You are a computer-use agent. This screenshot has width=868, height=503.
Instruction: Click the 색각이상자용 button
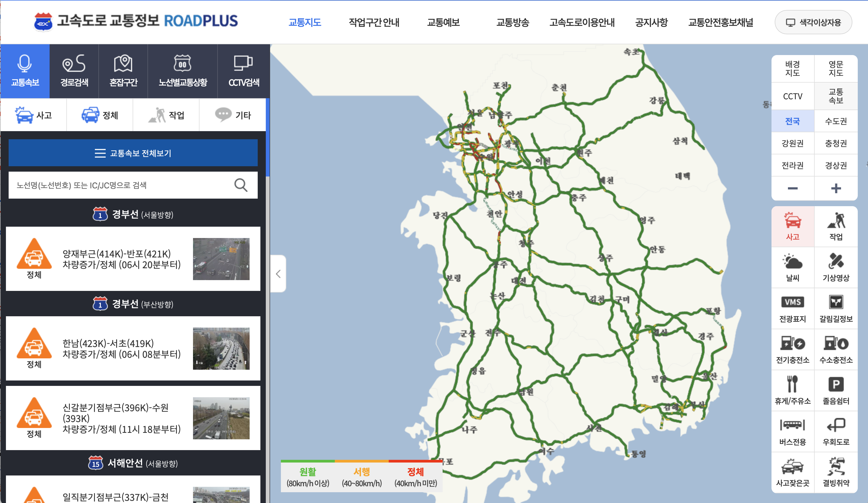tap(813, 22)
